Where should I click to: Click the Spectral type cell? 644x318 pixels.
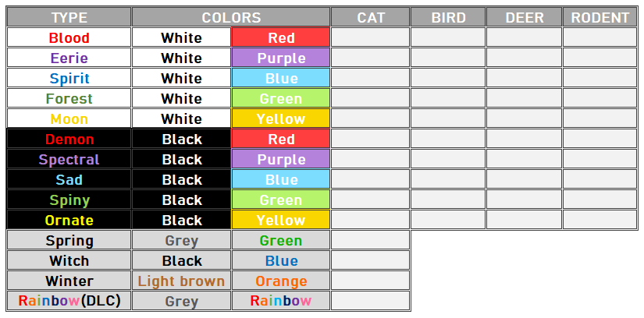click(x=69, y=159)
